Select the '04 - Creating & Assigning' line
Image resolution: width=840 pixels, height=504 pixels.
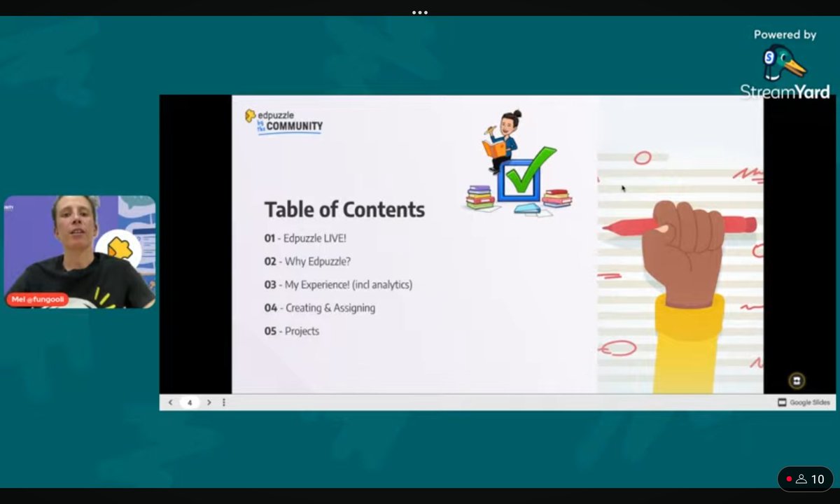[x=320, y=308]
